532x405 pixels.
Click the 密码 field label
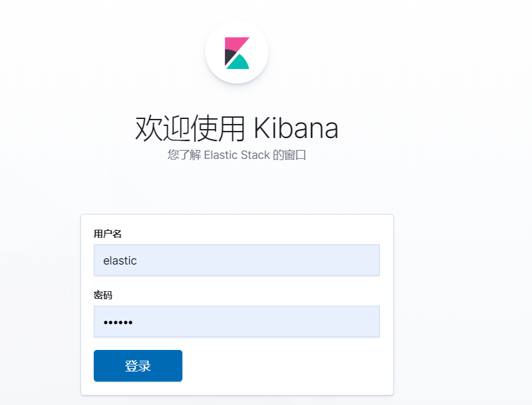coord(103,295)
